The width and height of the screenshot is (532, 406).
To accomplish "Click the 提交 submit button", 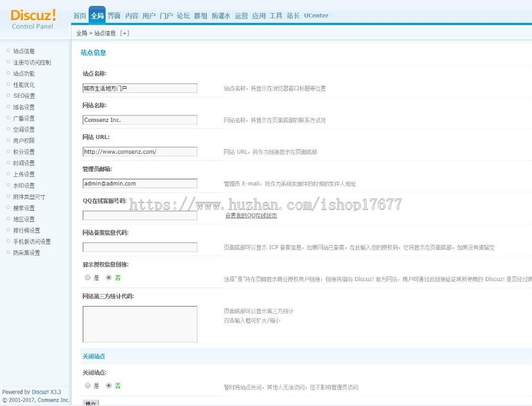I will tap(90, 403).
